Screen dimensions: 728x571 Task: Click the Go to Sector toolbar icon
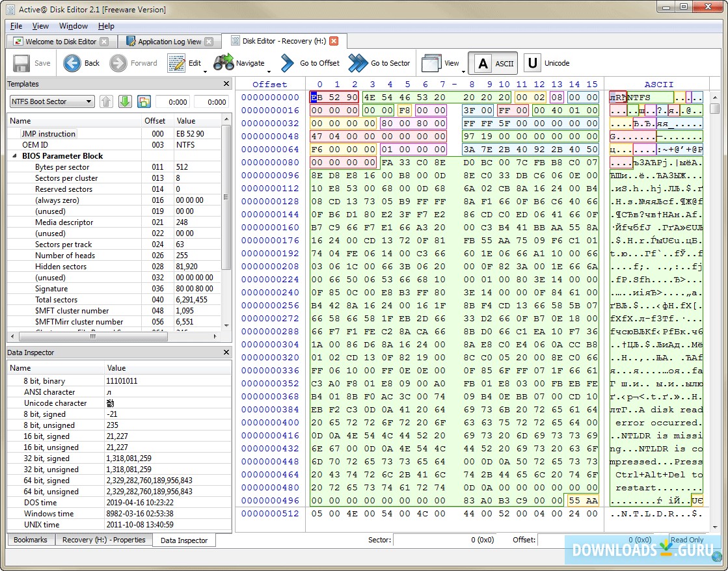(x=358, y=62)
